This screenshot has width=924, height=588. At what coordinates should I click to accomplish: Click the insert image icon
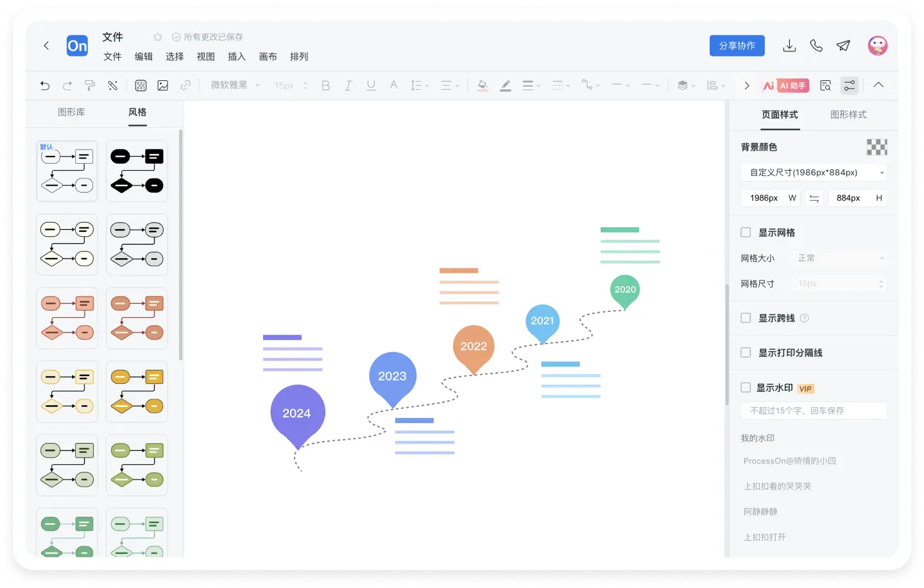click(x=163, y=85)
